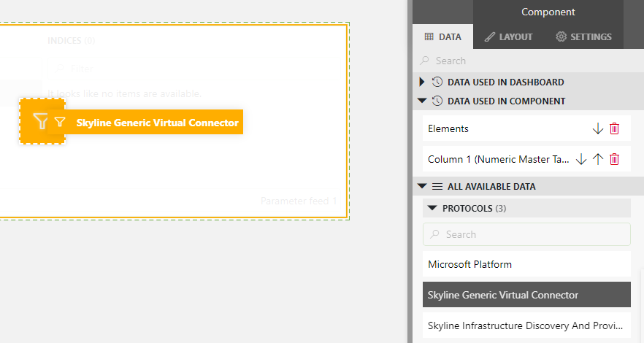Click the Parameter feed 1 title
644x343 pixels.
point(299,201)
